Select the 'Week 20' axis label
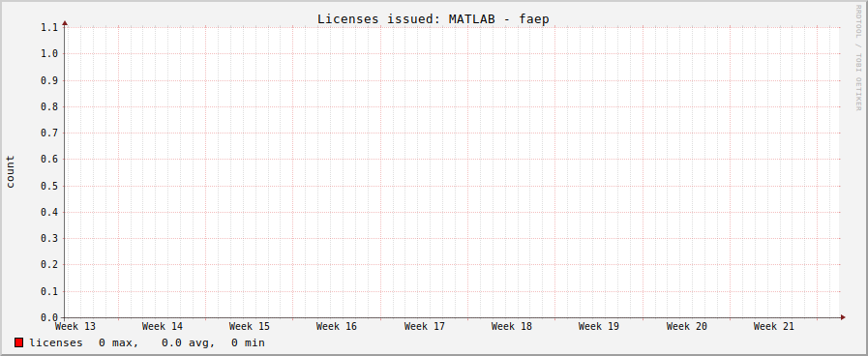Screen dimensions: 868x356 pyautogui.click(x=686, y=326)
